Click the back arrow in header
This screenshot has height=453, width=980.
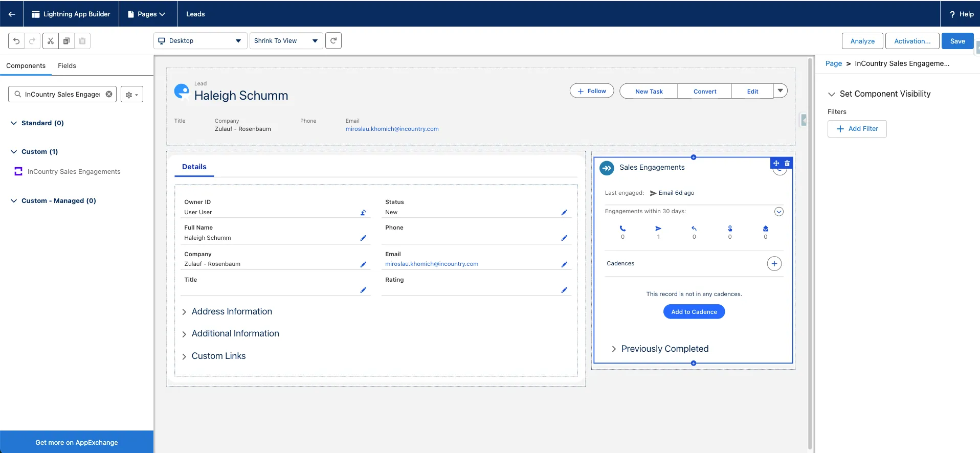(12, 14)
